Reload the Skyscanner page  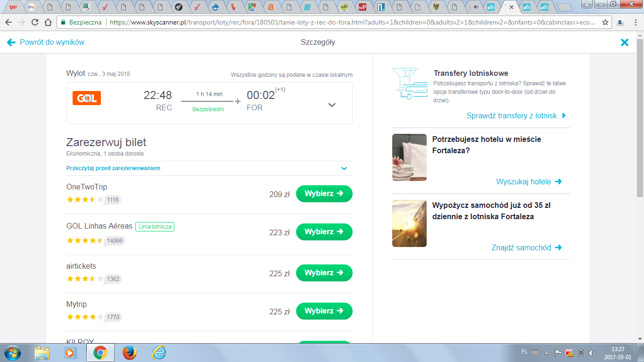(x=35, y=22)
